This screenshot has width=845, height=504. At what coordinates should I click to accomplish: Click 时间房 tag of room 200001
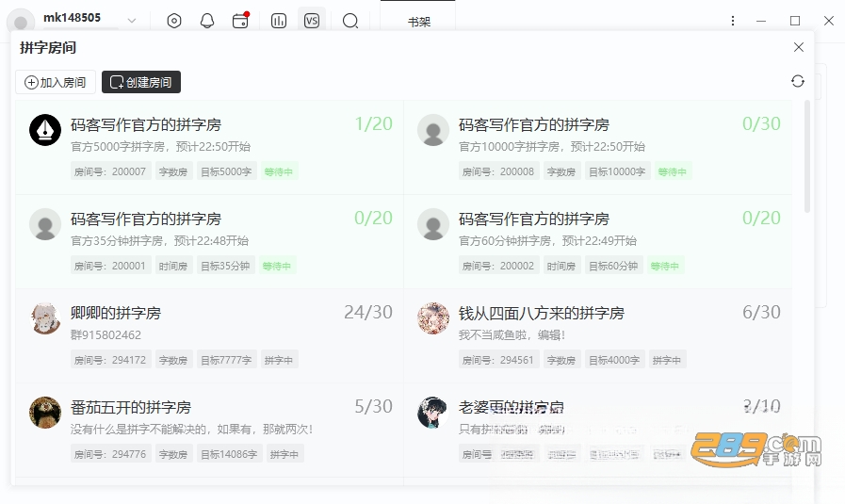(x=173, y=267)
